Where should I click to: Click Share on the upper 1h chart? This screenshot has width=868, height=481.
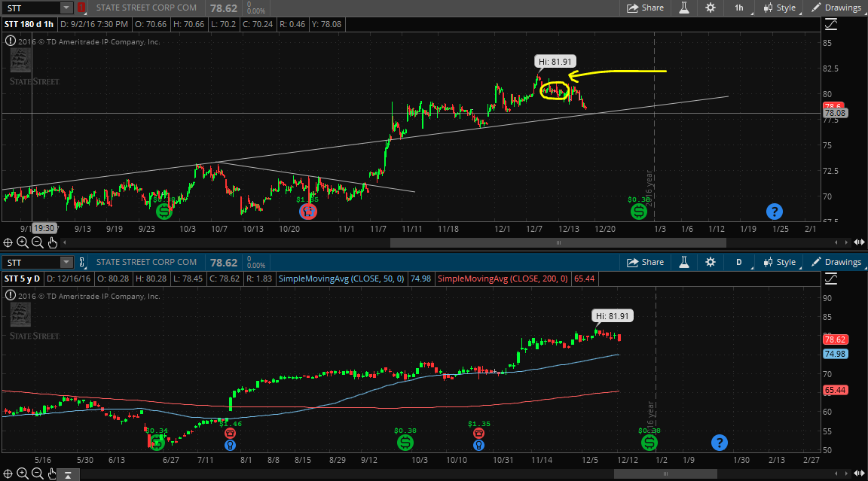[646, 8]
